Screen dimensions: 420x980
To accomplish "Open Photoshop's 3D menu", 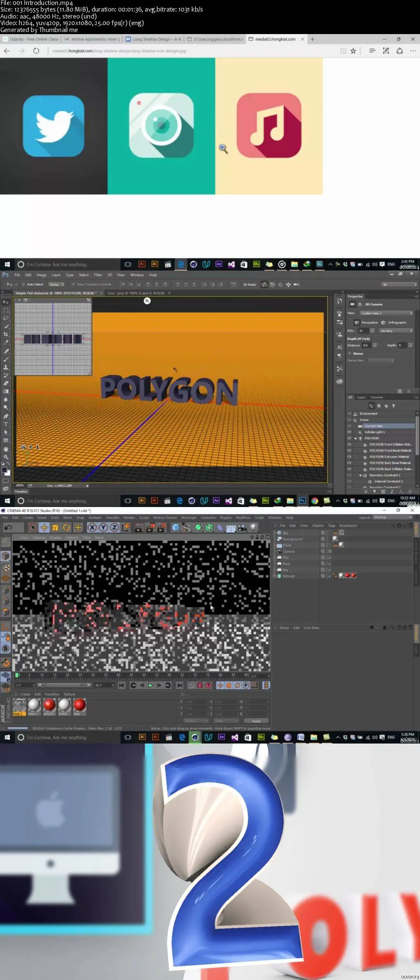I will (x=110, y=275).
